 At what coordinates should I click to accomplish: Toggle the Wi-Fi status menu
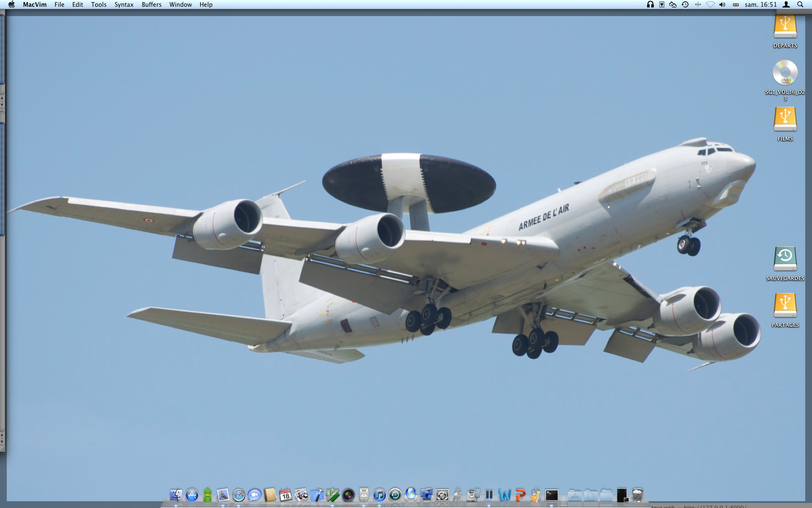pos(710,5)
